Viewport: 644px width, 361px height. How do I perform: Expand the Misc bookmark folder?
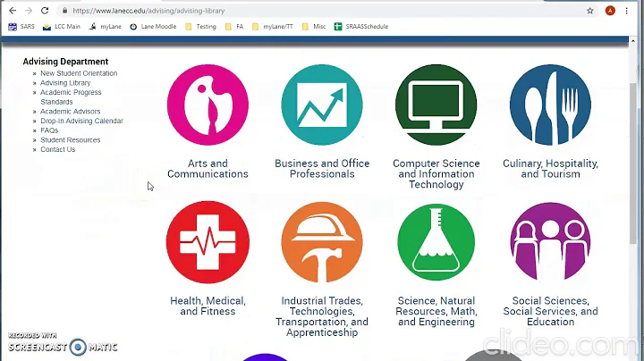click(314, 27)
